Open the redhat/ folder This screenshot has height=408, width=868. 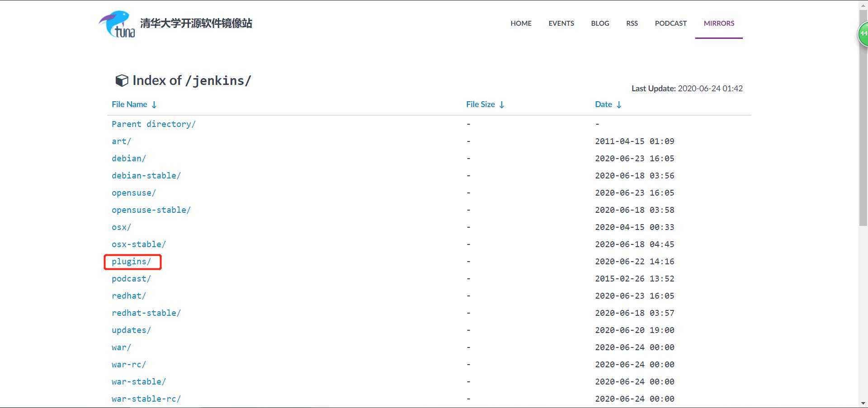(x=129, y=296)
